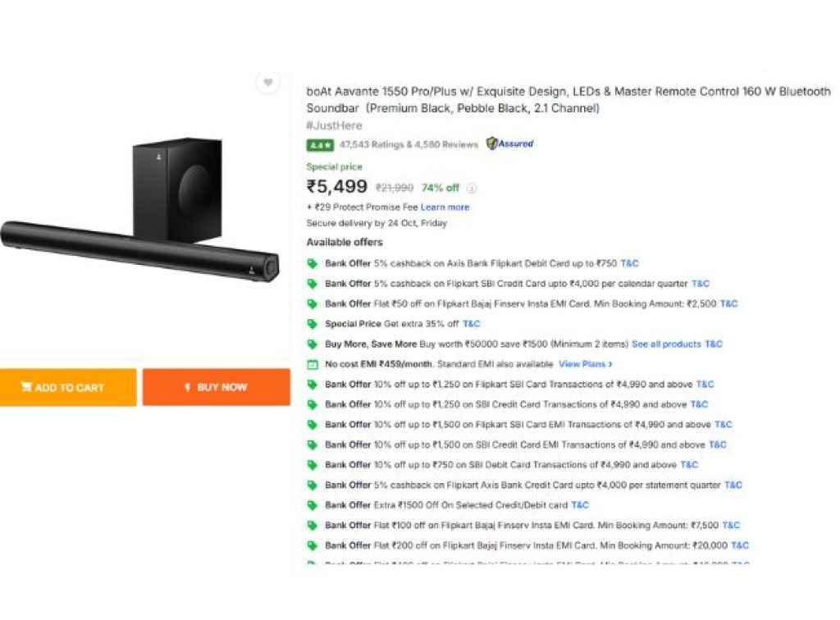840x620 pixels.
Task: Open T&C for Special Price extra 35% off
Action: [471, 324]
